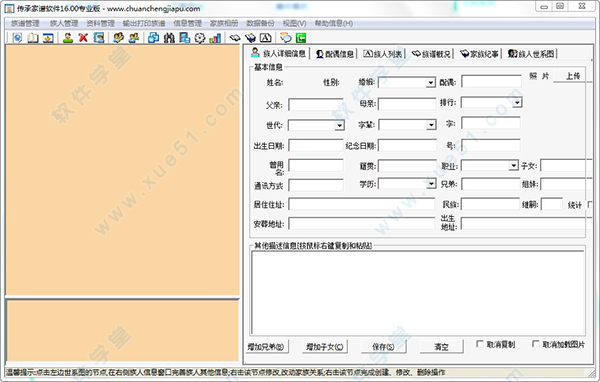Click the member photo edit toolbar icon
Image resolution: width=600 pixels, height=382 pixels.
(x=99, y=38)
